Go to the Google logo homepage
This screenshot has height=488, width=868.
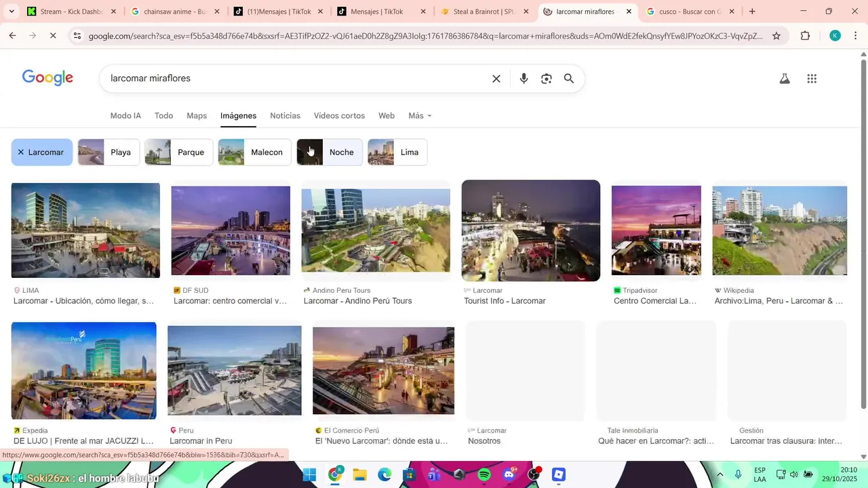(x=47, y=78)
